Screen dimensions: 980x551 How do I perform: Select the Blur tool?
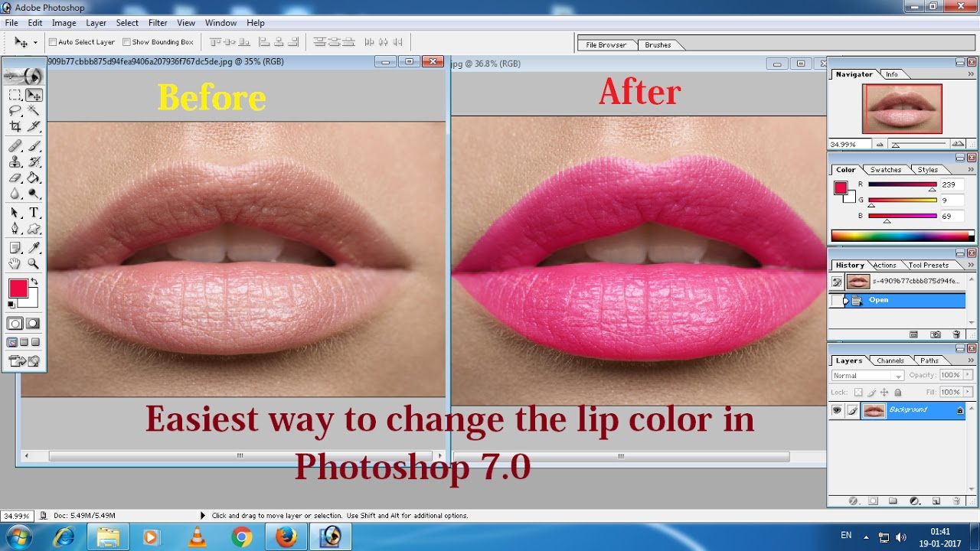(15, 194)
